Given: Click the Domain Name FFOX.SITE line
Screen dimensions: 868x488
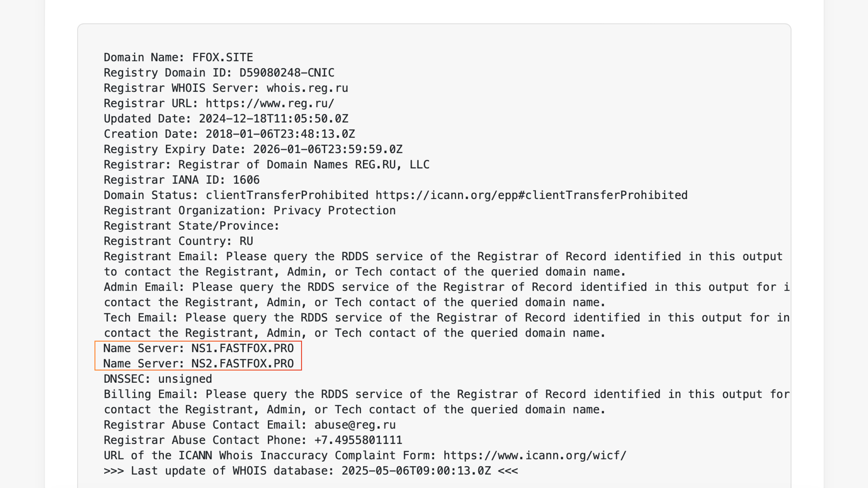Looking at the screenshot, I should [x=178, y=57].
